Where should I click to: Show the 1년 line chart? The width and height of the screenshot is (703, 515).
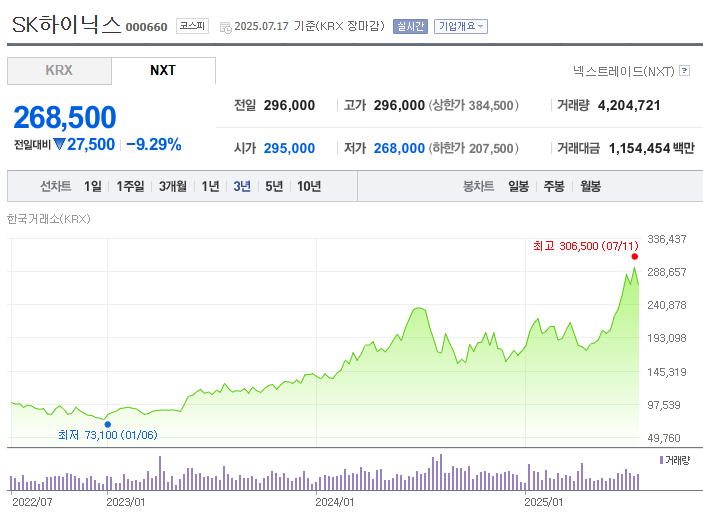coord(210,186)
